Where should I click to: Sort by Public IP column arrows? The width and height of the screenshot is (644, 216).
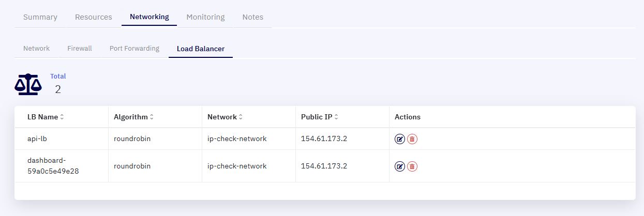(336, 117)
